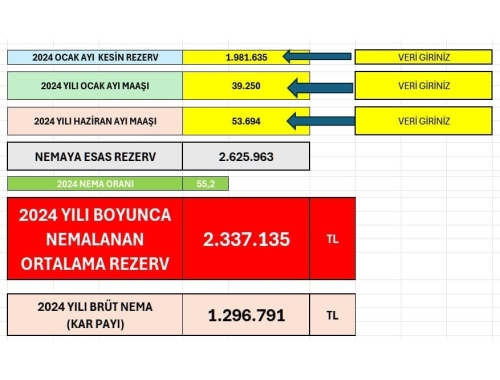Click the red cell showing 2.337.135
This screenshot has width=500, height=380.
[x=246, y=239]
